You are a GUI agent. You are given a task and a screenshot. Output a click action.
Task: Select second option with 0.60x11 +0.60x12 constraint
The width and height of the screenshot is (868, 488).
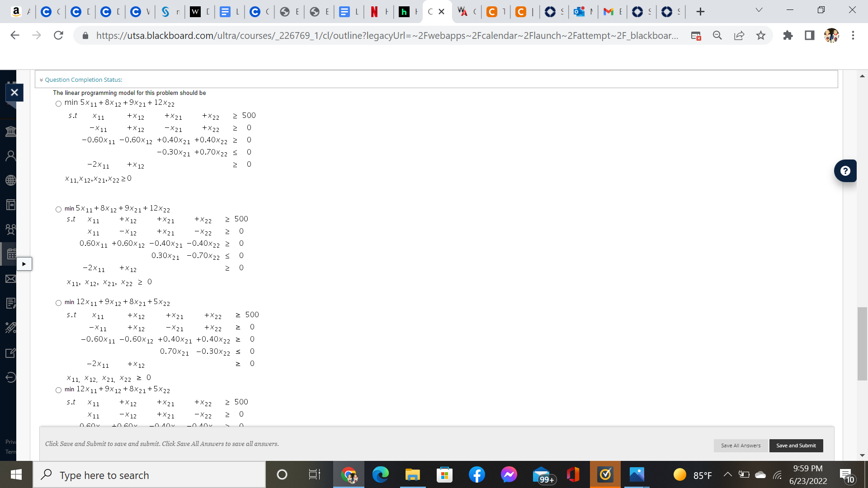(x=58, y=209)
